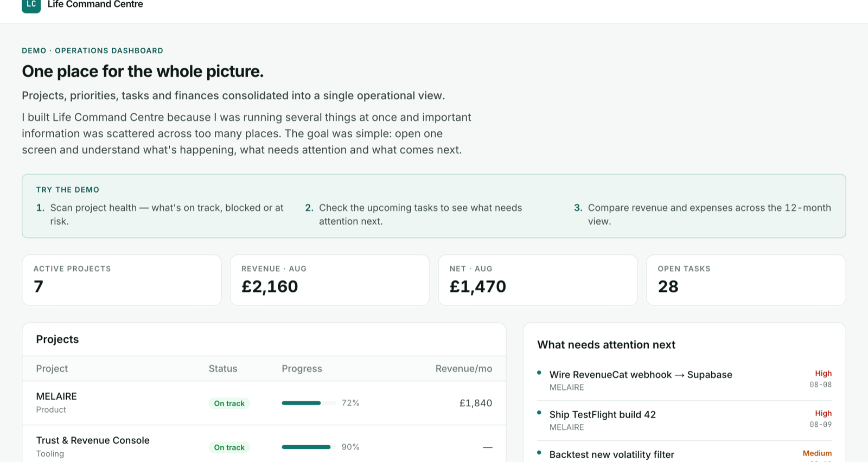
Task: Select the Open Tasks card
Action: (746, 280)
